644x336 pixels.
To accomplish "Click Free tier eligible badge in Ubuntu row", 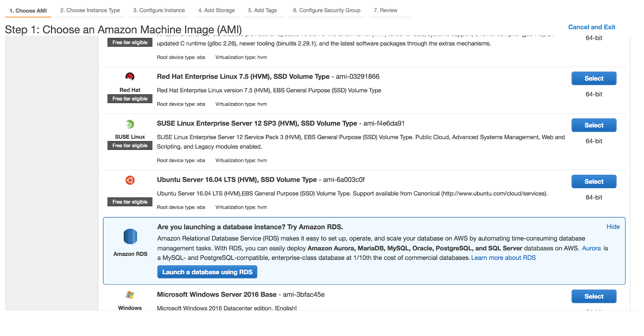I will (130, 202).
